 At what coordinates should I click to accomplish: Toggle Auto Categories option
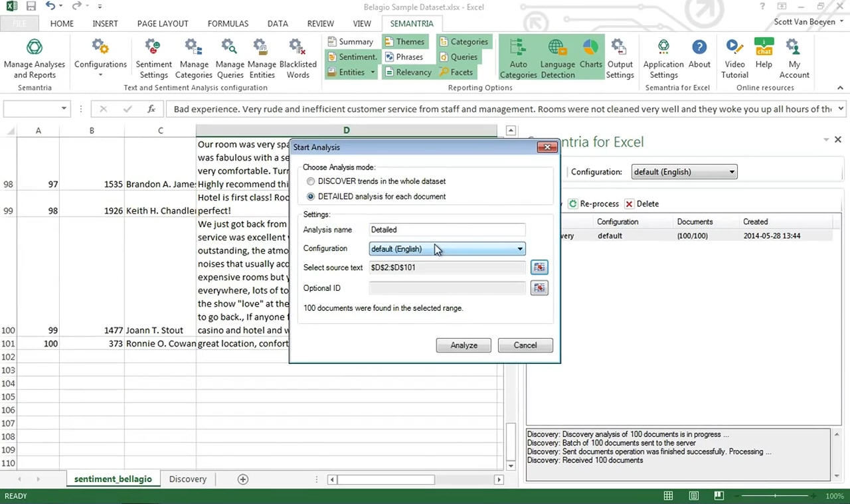[518, 58]
